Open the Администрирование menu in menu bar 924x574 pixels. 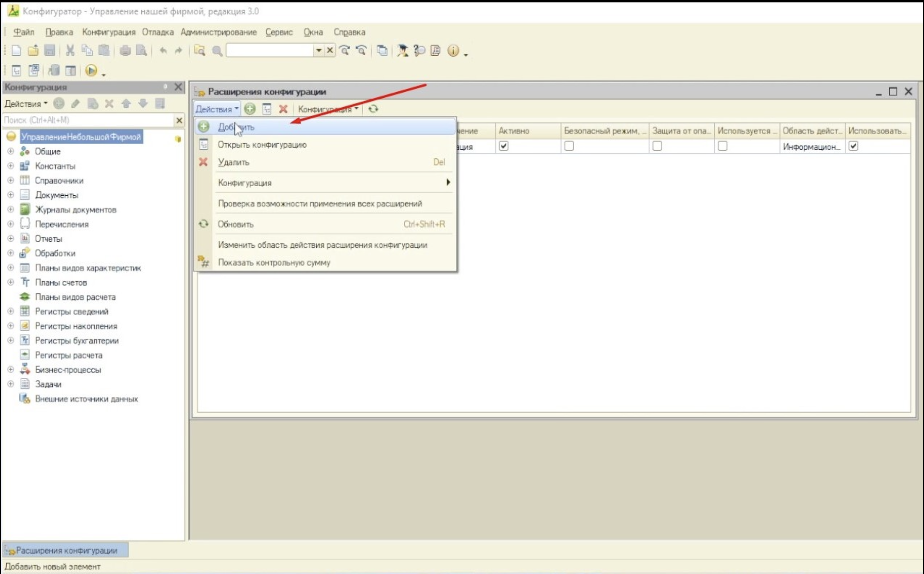[219, 32]
